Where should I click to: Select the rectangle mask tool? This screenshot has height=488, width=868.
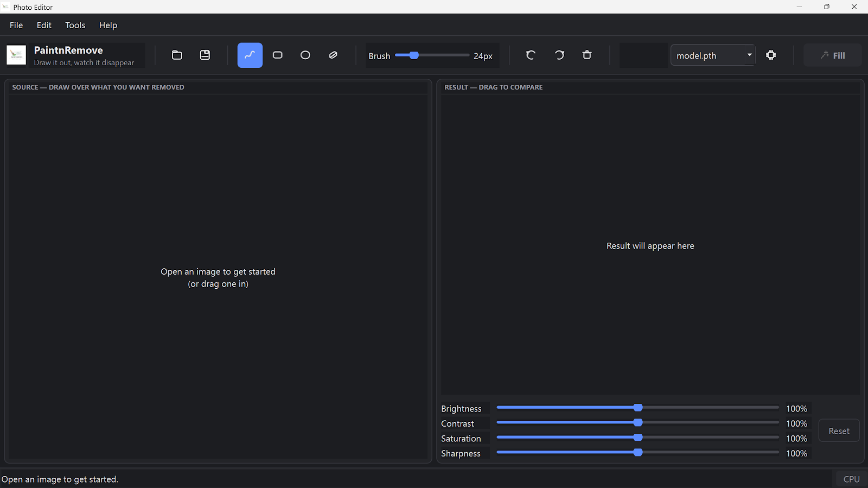(x=278, y=55)
